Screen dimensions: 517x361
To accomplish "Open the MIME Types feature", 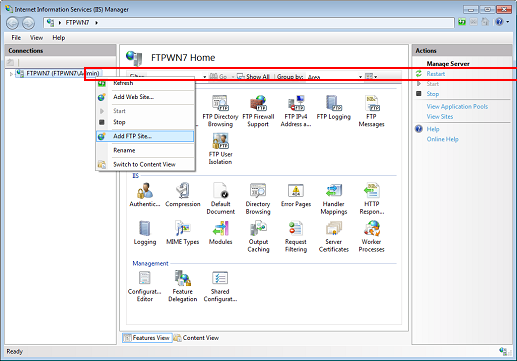I will [x=182, y=232].
